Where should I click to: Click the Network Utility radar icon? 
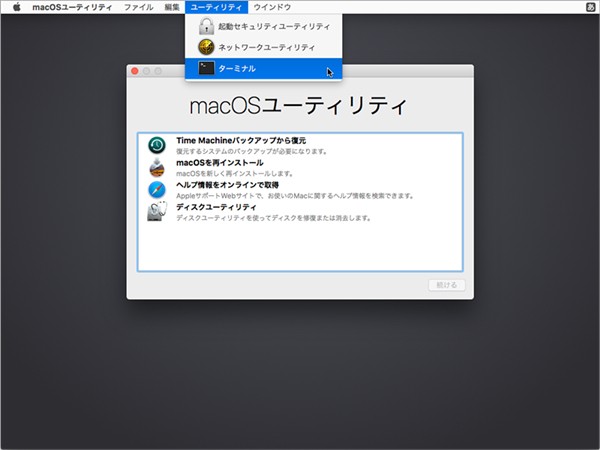tap(206, 47)
